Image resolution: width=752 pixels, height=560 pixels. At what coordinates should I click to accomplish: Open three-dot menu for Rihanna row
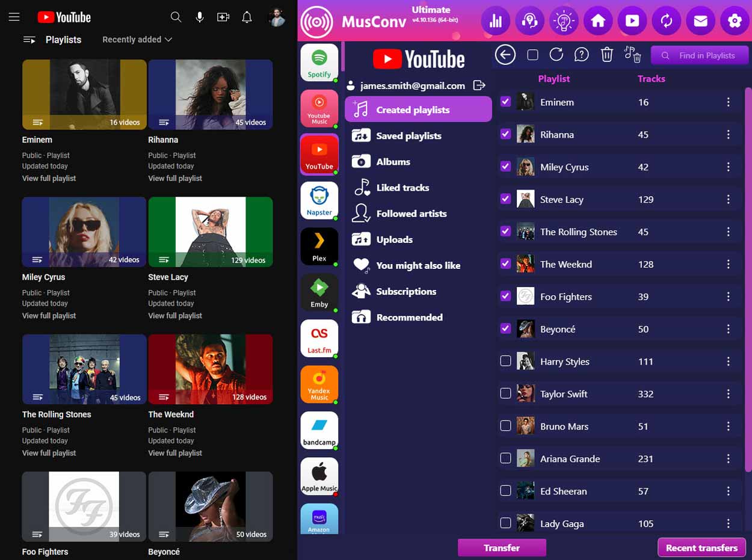[729, 135]
